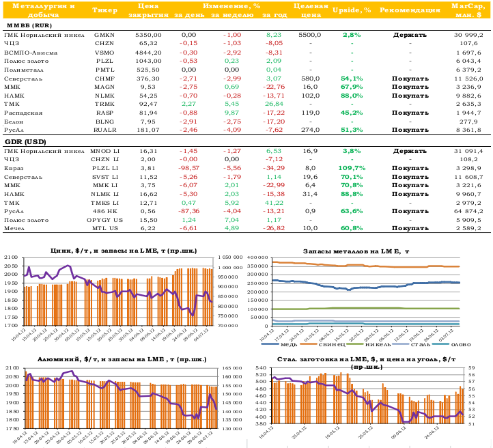Image resolution: width=493 pixels, height=448 pixels.
Task: Click the RUALR ticker cell
Action: 105,130
